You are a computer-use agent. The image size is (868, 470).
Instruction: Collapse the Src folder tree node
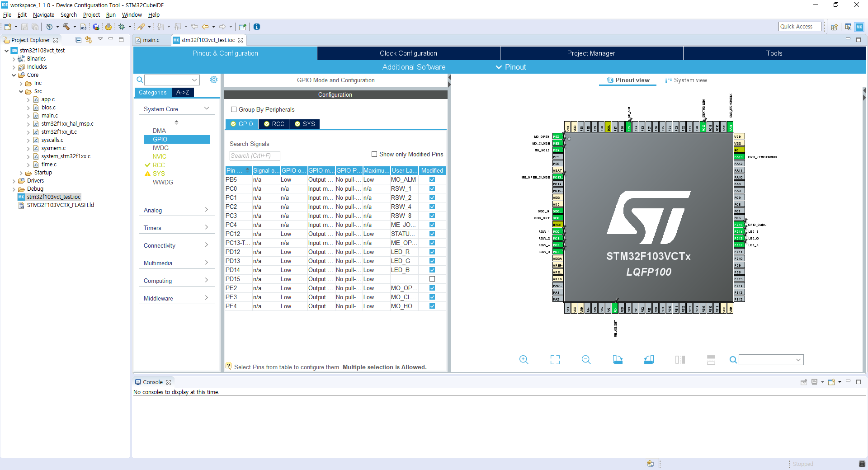pos(21,91)
